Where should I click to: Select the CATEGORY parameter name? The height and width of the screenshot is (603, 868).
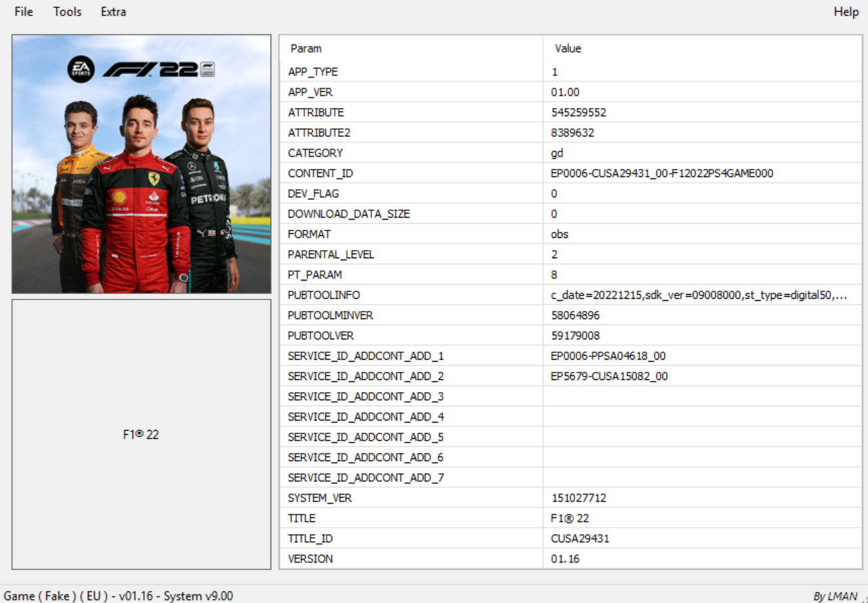pyautogui.click(x=315, y=153)
